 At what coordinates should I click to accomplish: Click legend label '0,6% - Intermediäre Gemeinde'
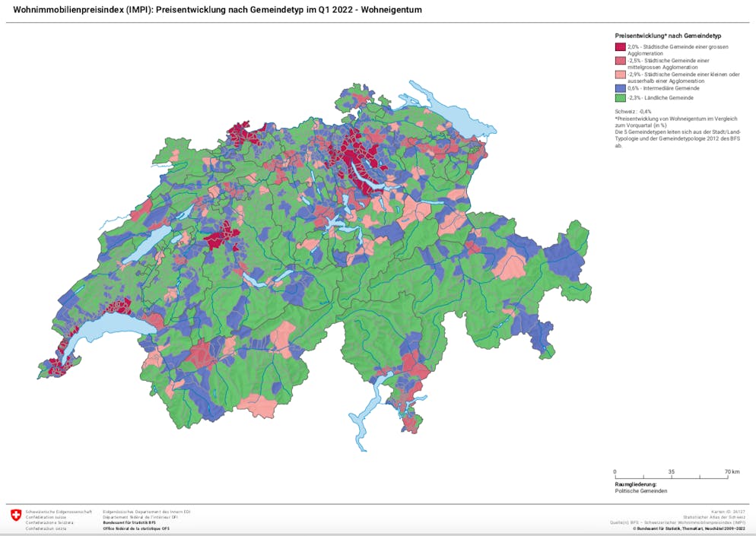click(663, 89)
